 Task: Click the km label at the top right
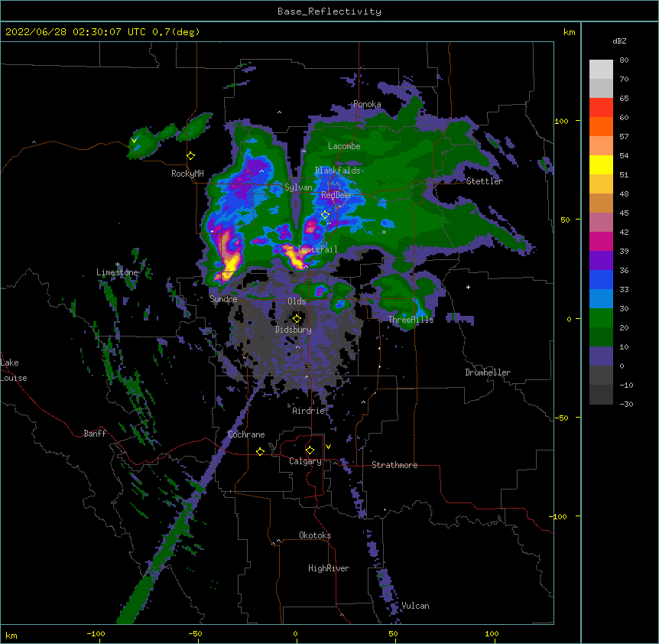point(569,32)
